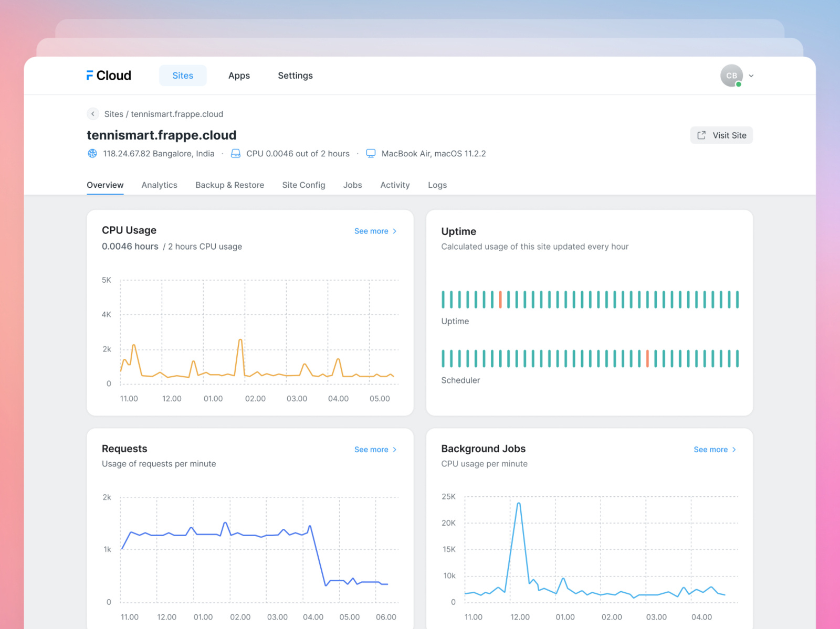The height and width of the screenshot is (629, 840).
Task: Click the tallest peak in Background Jobs chart
Action: tap(519, 504)
